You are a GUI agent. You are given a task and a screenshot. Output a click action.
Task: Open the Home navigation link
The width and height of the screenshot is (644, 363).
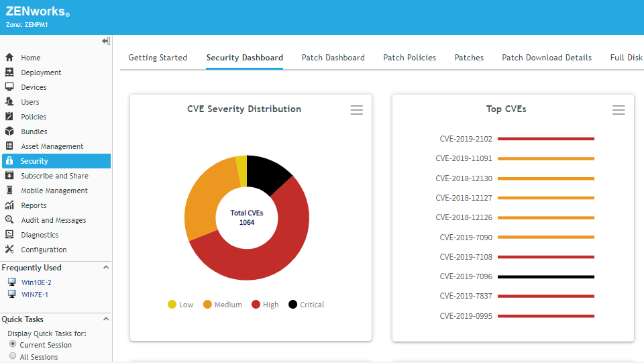click(31, 58)
